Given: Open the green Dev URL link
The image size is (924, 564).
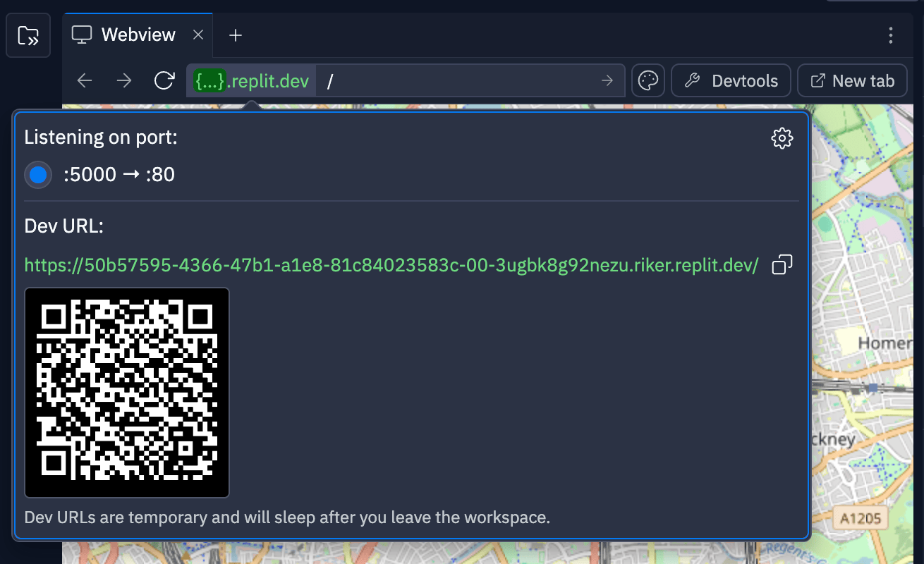Looking at the screenshot, I should 391,266.
